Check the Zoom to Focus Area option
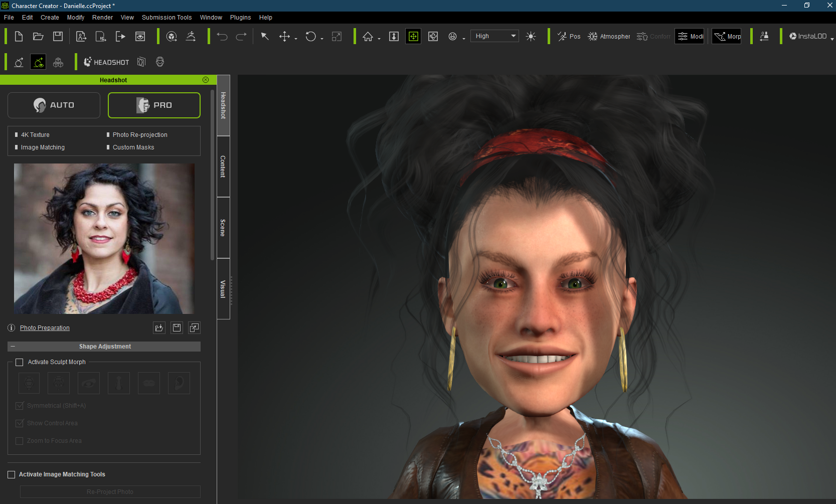This screenshot has height=504, width=836. coord(20,441)
